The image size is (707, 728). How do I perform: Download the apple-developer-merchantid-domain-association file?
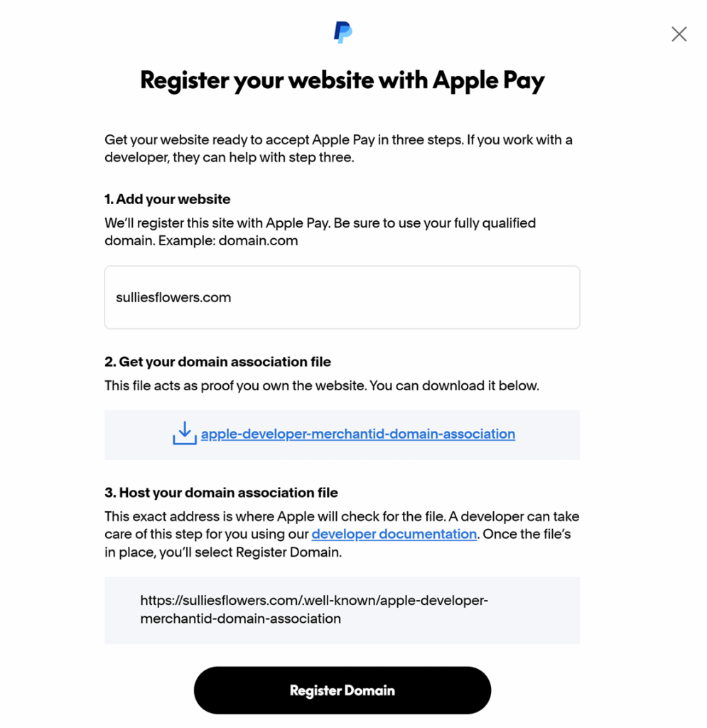(358, 434)
